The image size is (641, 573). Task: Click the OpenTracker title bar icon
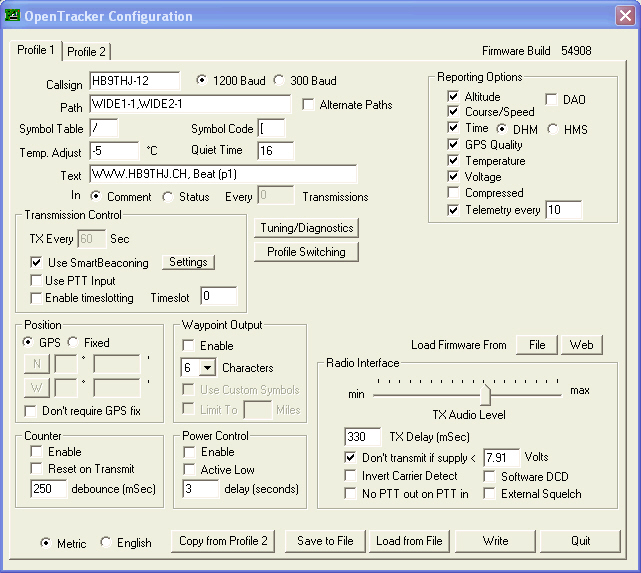coord(12,16)
